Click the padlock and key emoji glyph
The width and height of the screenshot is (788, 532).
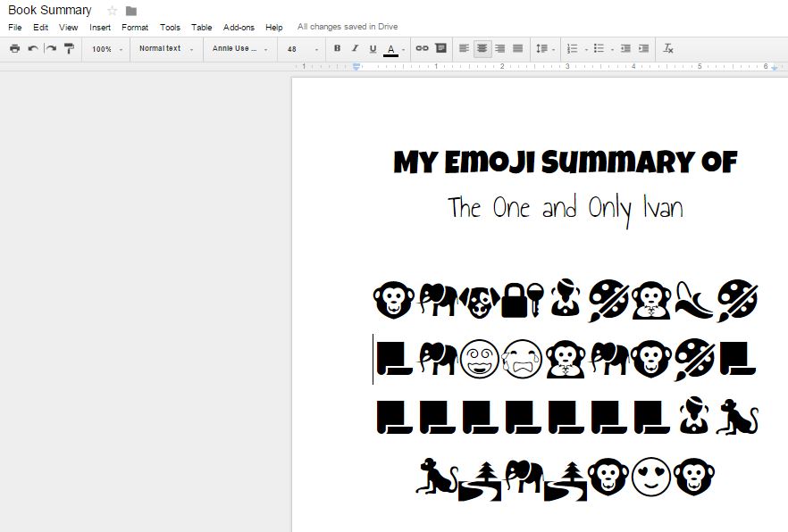pos(523,300)
